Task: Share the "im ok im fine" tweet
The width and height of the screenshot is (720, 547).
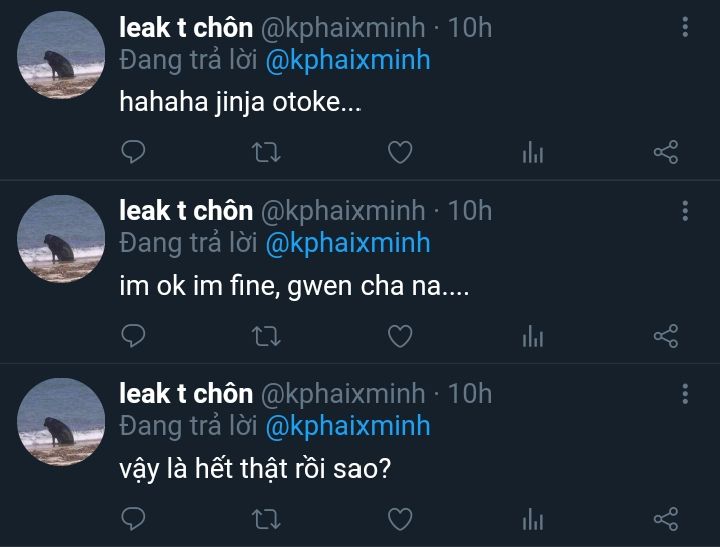Action: coord(666,336)
